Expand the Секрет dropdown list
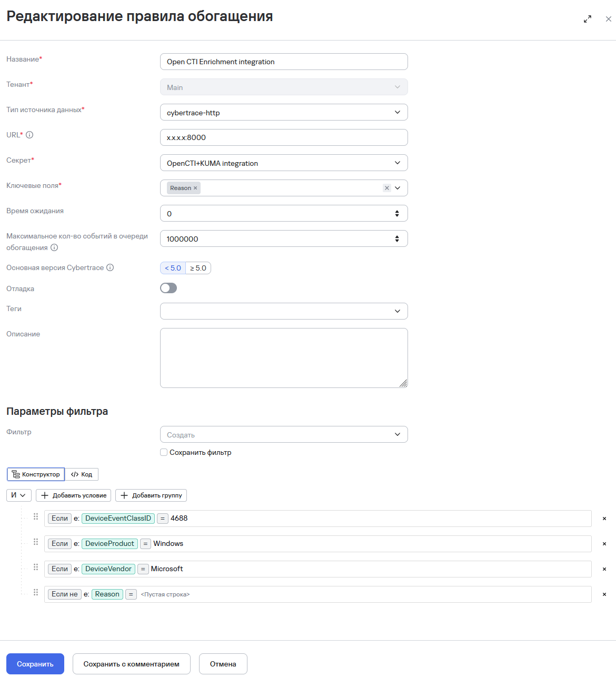 284,163
